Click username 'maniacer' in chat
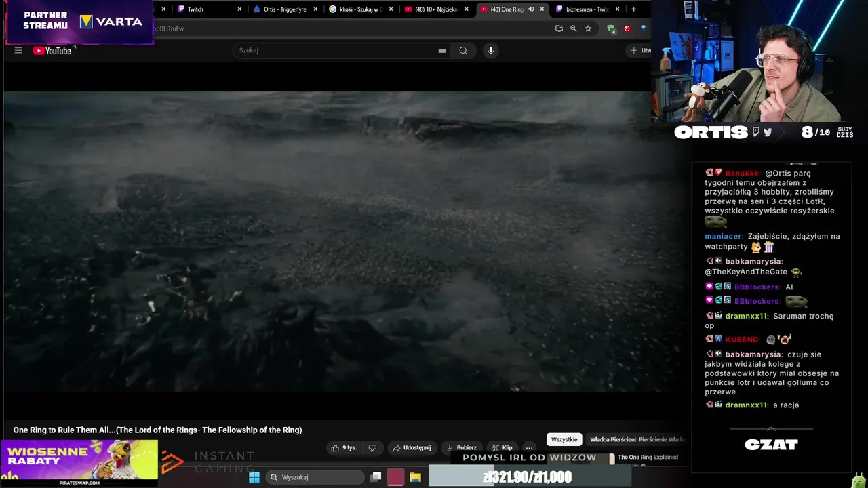 (723, 237)
